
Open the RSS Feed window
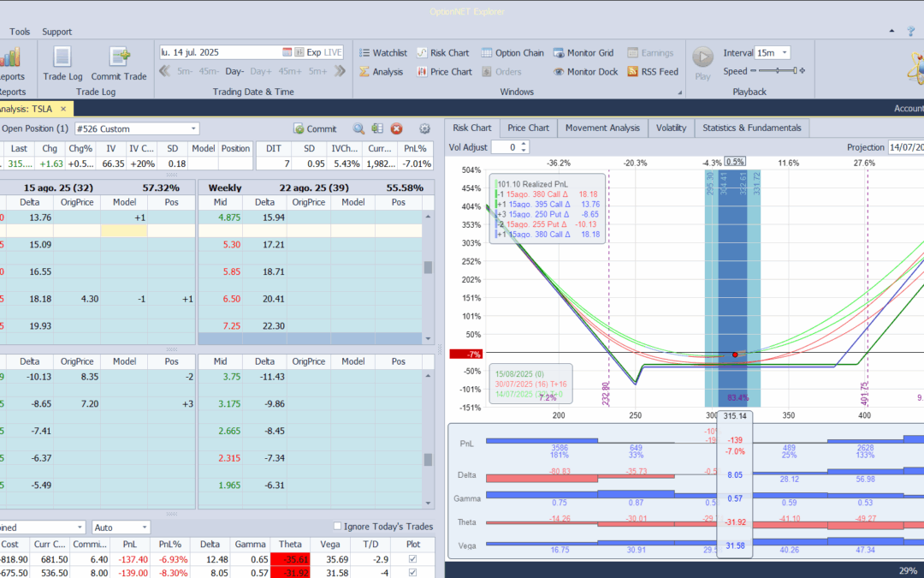653,71
